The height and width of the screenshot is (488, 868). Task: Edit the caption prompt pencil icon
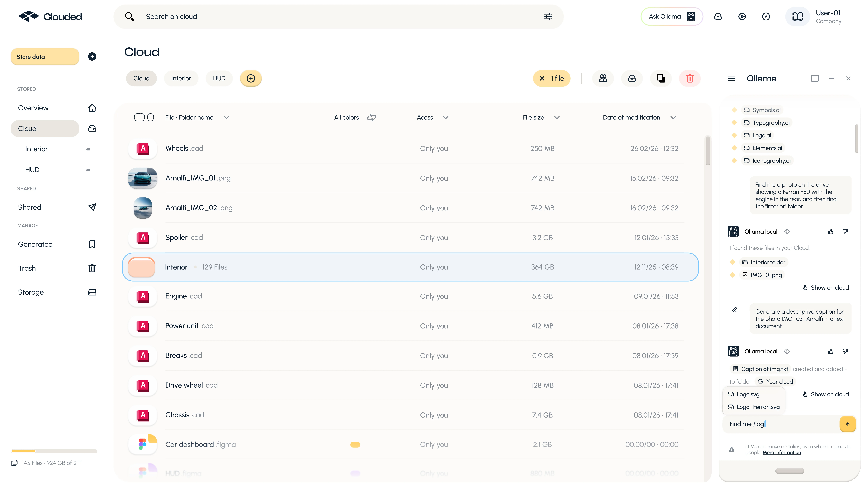coord(735,310)
